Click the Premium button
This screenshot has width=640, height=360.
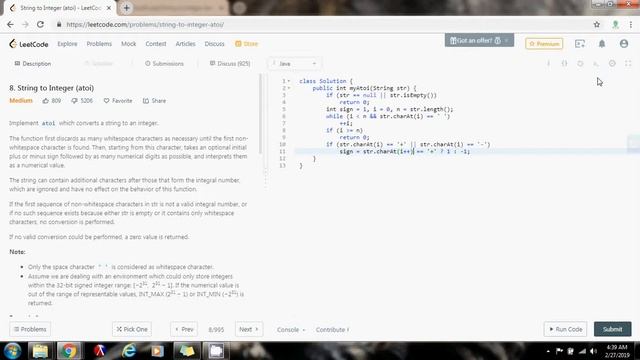point(544,44)
